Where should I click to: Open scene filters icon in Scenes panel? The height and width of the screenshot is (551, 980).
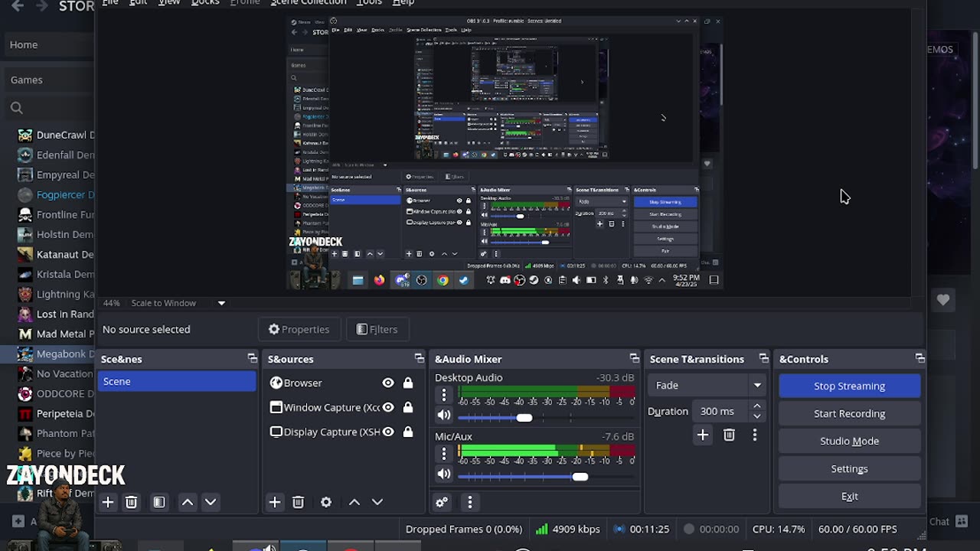(x=159, y=502)
